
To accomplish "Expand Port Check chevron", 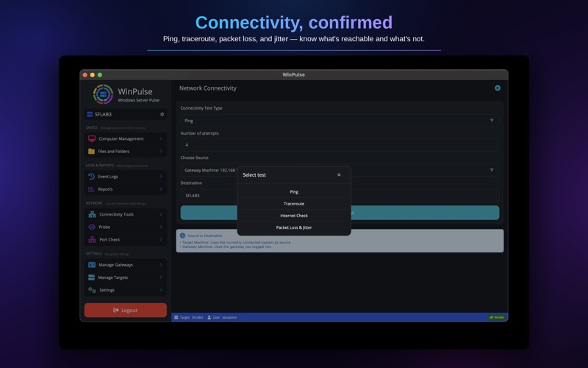I will click(x=161, y=240).
